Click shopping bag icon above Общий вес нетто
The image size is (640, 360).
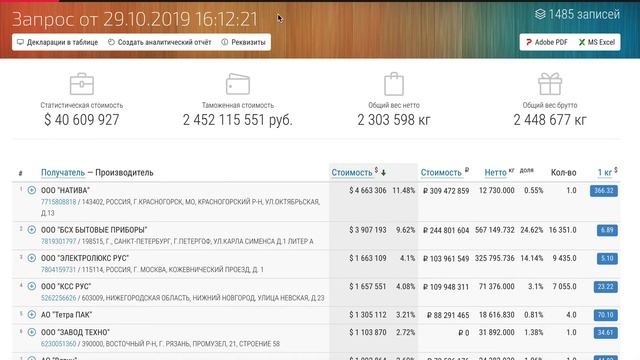tap(394, 84)
